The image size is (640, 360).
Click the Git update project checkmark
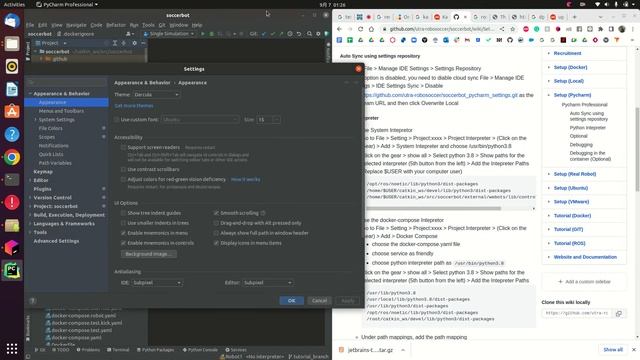[264, 34]
